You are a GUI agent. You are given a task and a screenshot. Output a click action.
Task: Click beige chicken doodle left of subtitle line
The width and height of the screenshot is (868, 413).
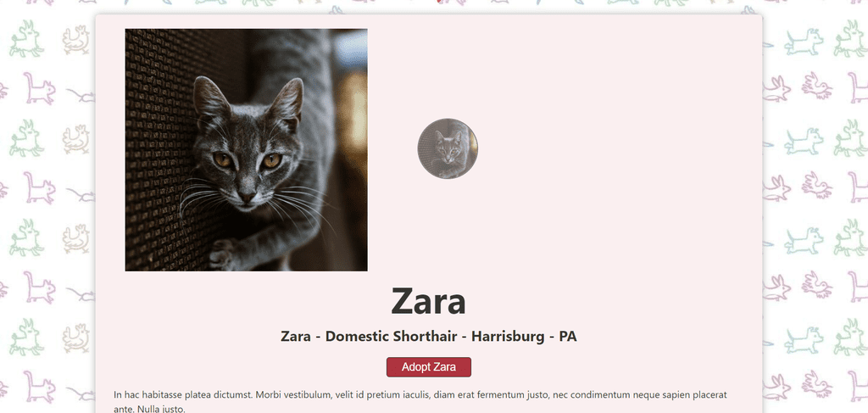75,338
